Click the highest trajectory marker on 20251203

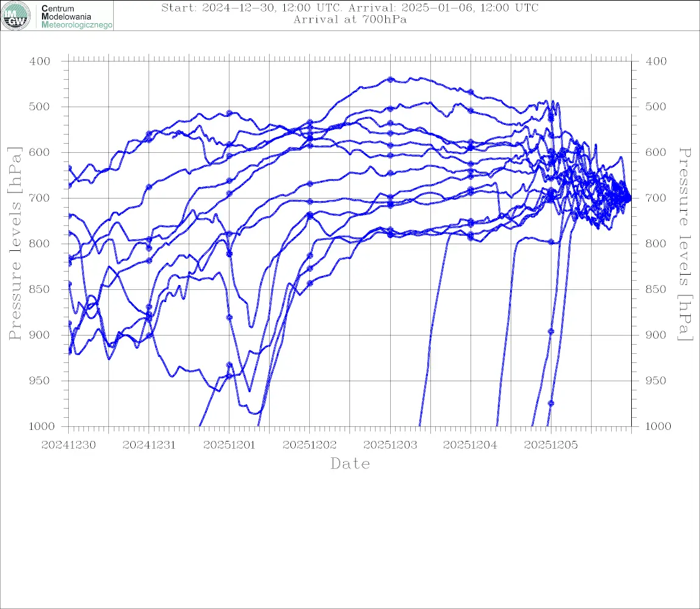coord(391,80)
